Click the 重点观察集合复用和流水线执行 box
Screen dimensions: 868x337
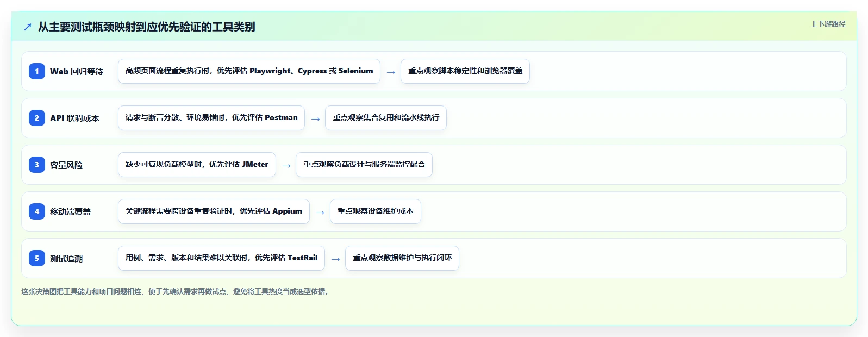point(386,118)
